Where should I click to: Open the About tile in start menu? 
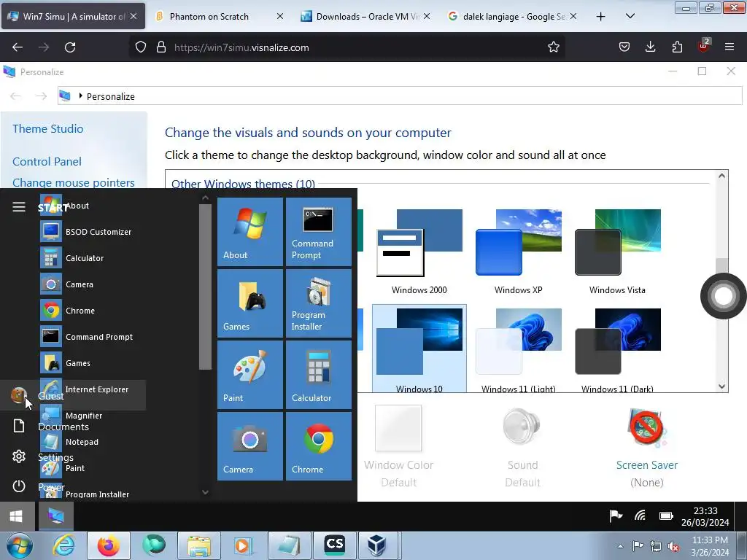[x=250, y=231]
